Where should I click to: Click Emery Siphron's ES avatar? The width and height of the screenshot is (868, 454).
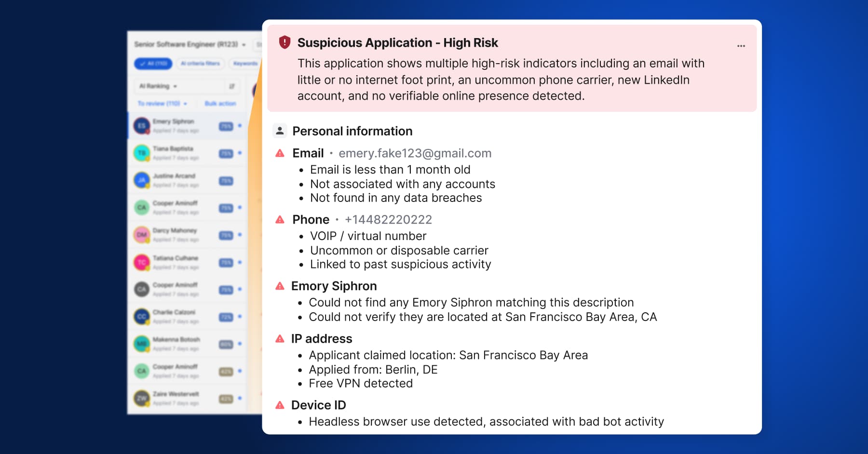point(141,125)
